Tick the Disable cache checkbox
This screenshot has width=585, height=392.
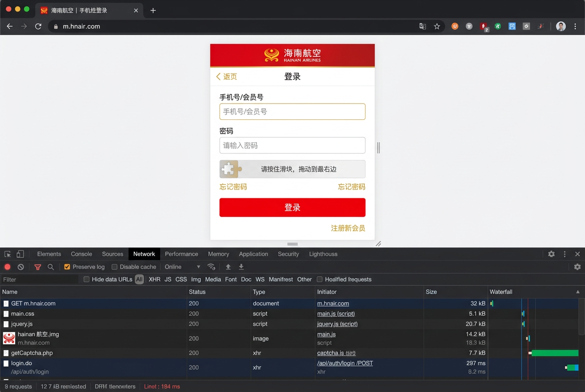pos(114,267)
